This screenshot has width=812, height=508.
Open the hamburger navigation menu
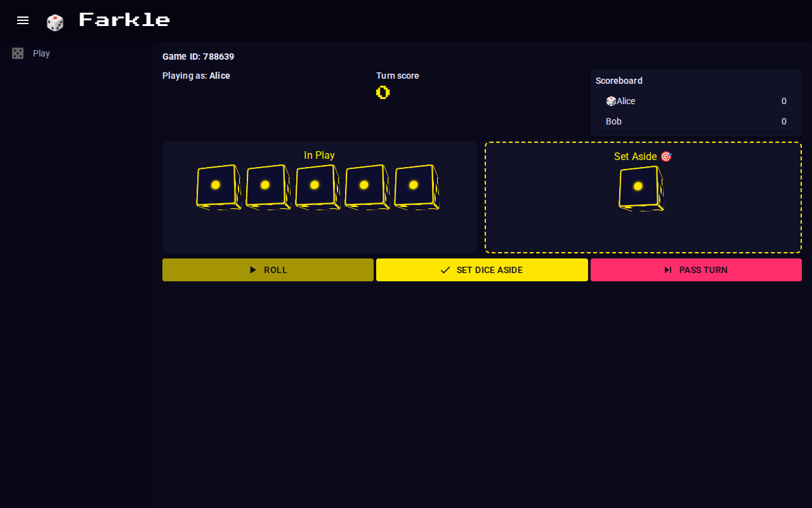coord(23,20)
